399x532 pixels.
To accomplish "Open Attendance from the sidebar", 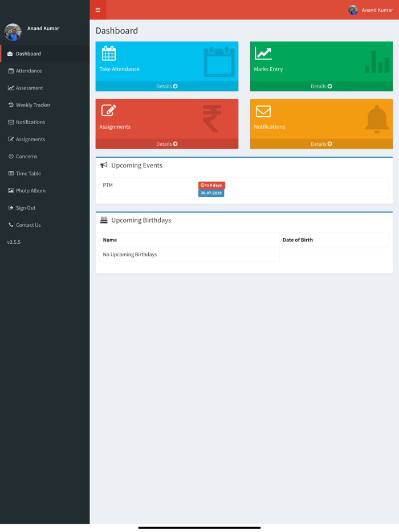I will tap(45, 71).
